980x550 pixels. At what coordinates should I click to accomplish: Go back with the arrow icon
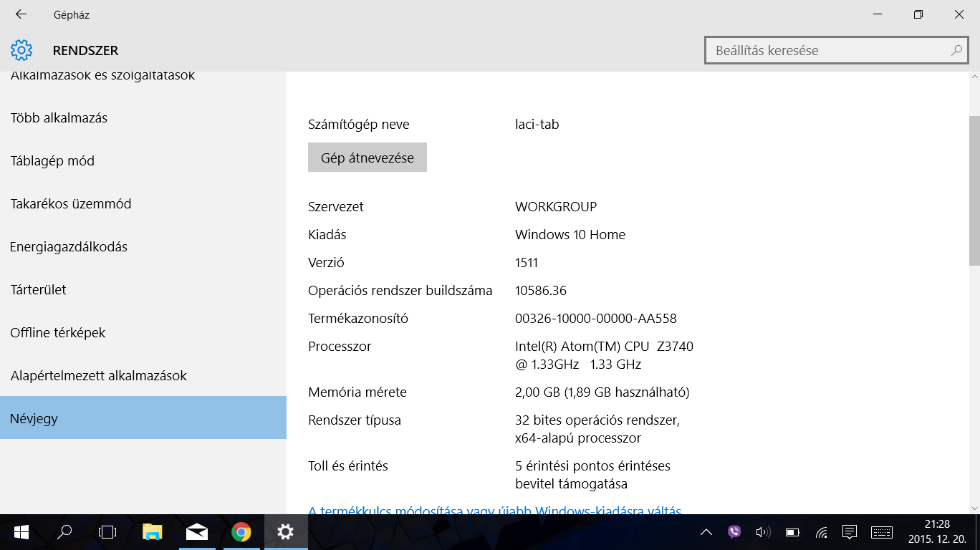point(21,14)
